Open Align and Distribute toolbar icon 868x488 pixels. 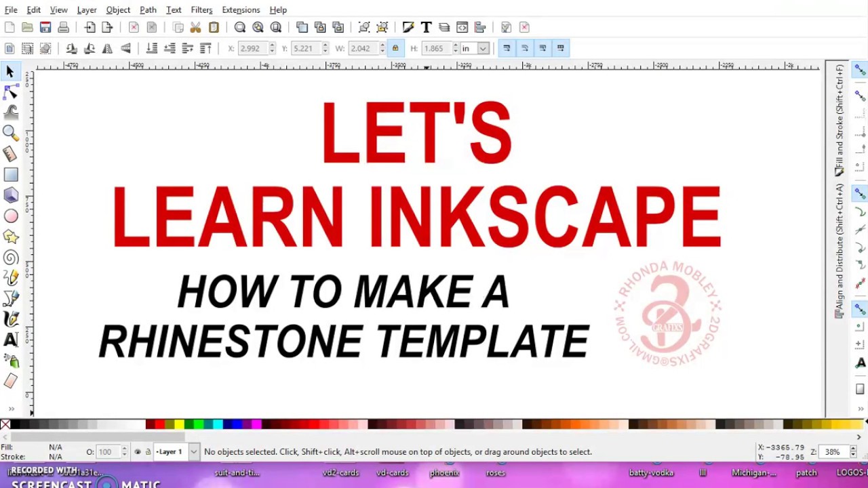click(x=480, y=27)
